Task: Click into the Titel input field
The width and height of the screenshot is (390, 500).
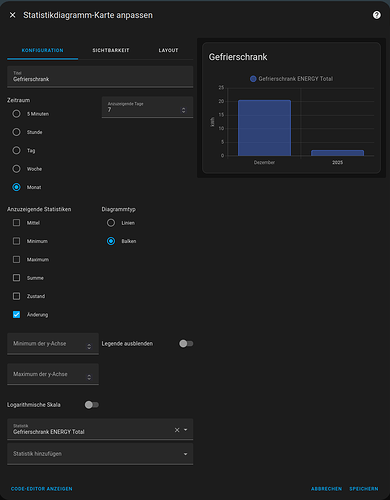Action: click(x=100, y=77)
